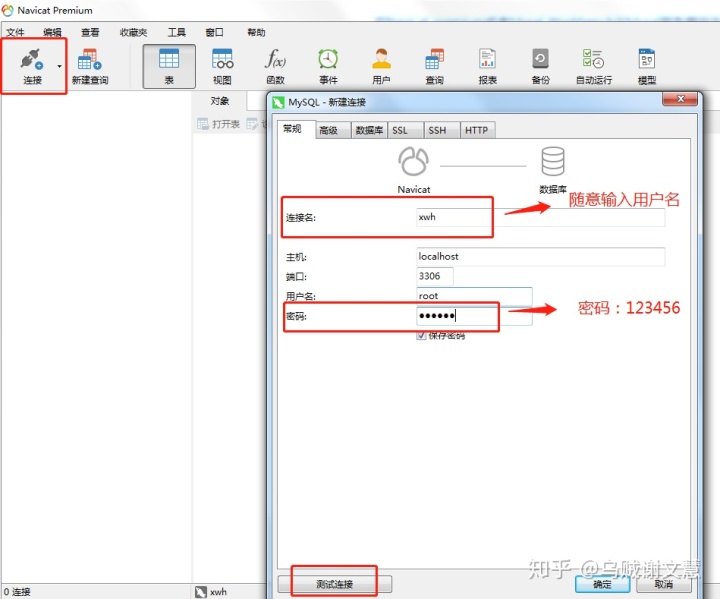
Task: Open the 查询 query tool
Action: (x=434, y=67)
